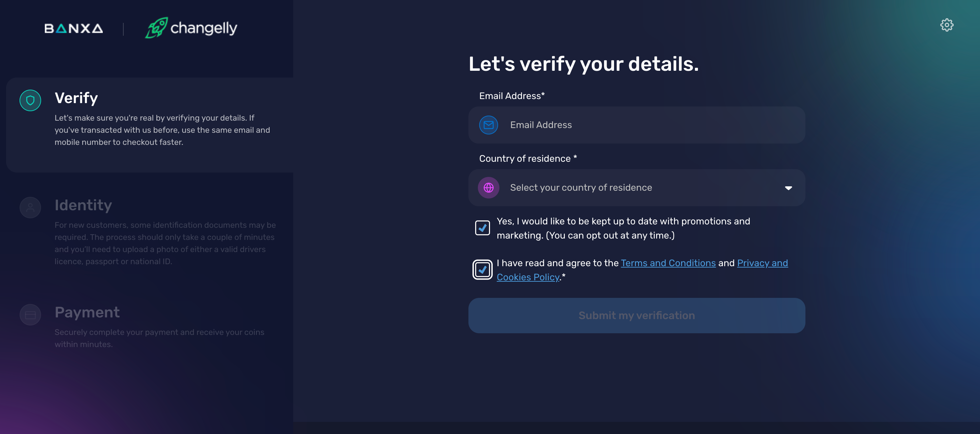Expand the country of residence dropdown
This screenshot has height=434, width=980.
(x=637, y=188)
